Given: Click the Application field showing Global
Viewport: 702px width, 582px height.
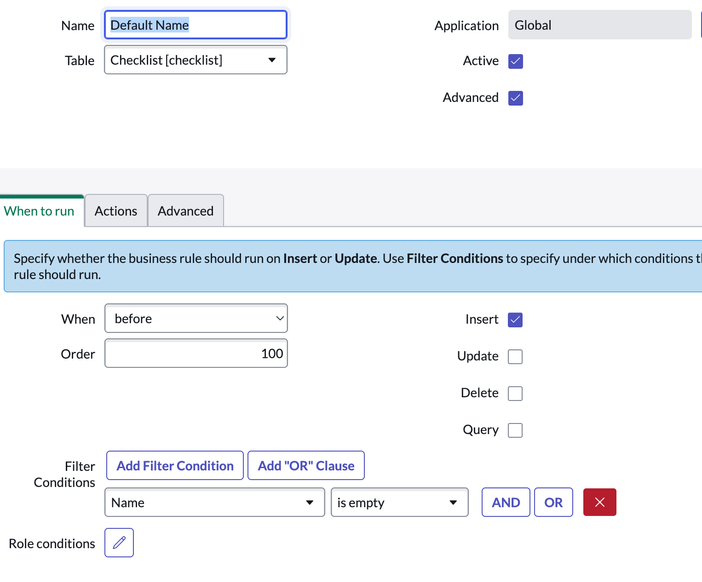Looking at the screenshot, I should pyautogui.click(x=599, y=25).
